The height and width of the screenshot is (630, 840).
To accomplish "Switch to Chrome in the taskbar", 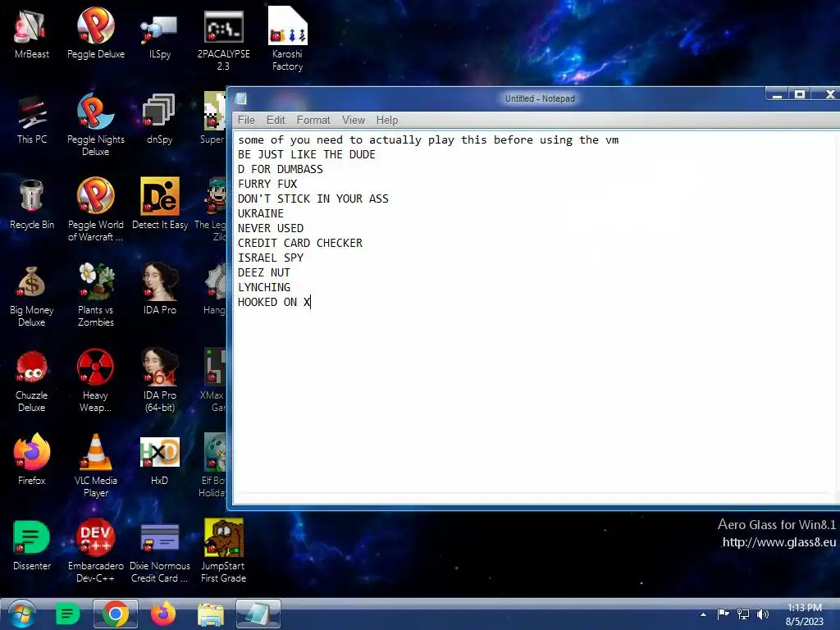I will tap(116, 614).
